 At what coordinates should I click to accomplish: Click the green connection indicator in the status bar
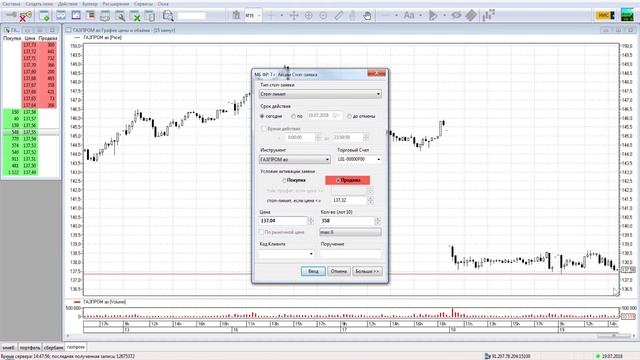point(598,356)
